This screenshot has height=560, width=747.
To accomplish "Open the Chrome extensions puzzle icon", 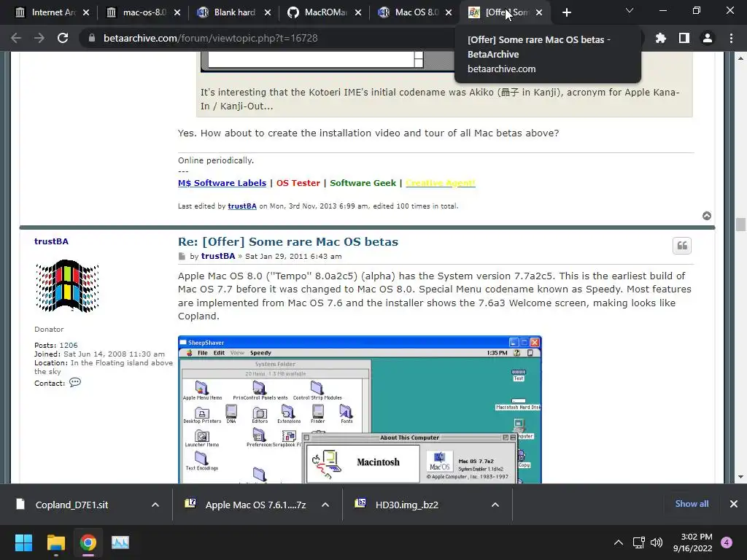I will click(x=661, y=38).
